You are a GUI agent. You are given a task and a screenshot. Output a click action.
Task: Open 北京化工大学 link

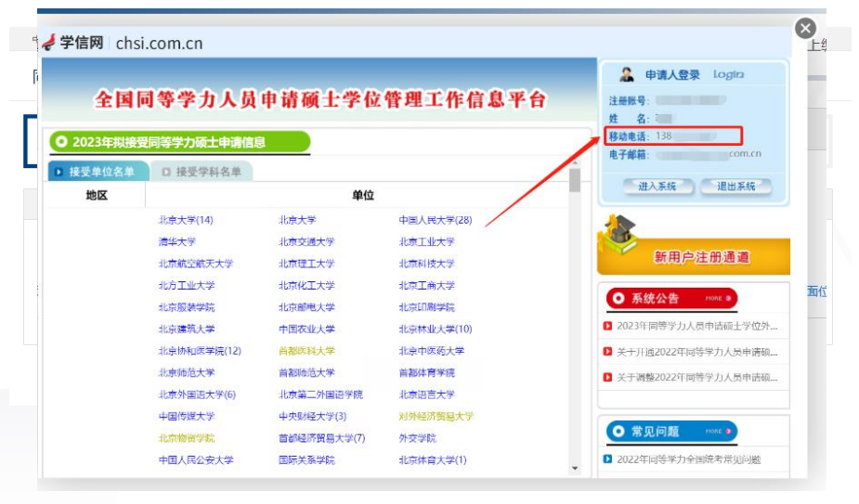click(x=306, y=286)
